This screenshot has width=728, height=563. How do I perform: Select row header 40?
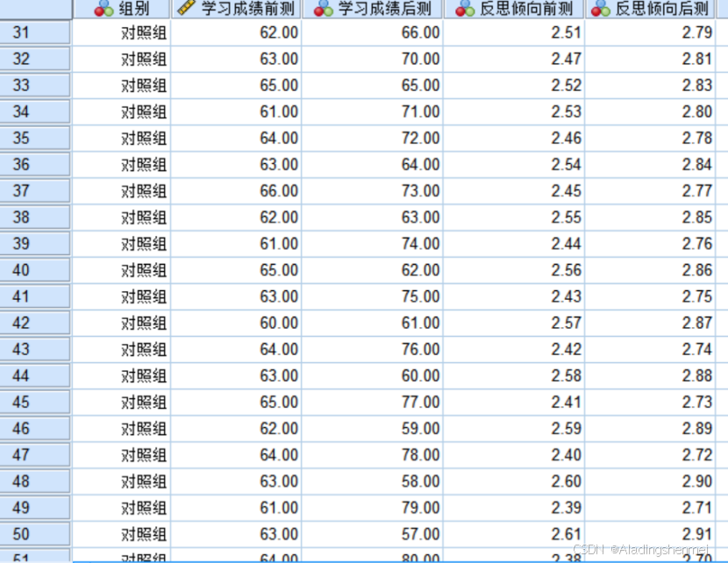tap(35, 270)
